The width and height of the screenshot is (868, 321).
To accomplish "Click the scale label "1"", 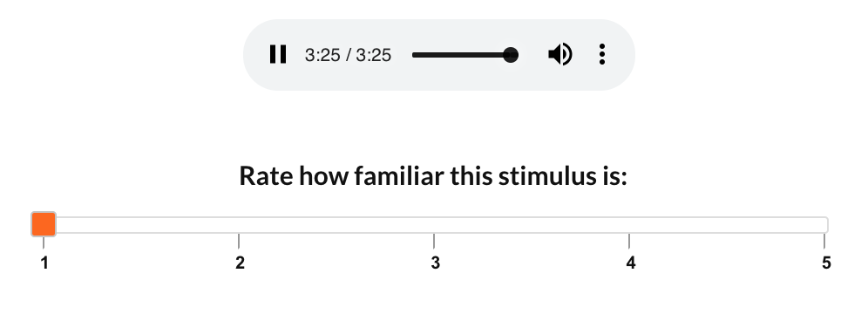I will point(44,263).
